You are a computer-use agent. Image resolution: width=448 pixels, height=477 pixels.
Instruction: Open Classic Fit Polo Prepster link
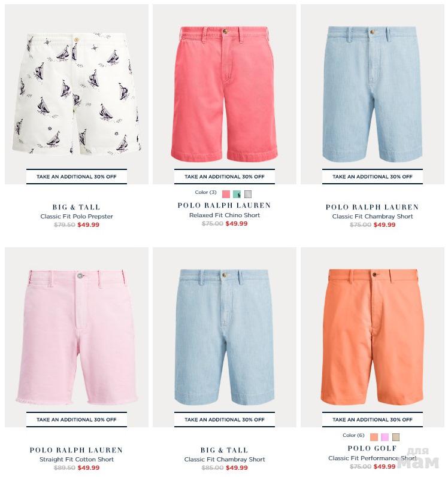[77, 216]
